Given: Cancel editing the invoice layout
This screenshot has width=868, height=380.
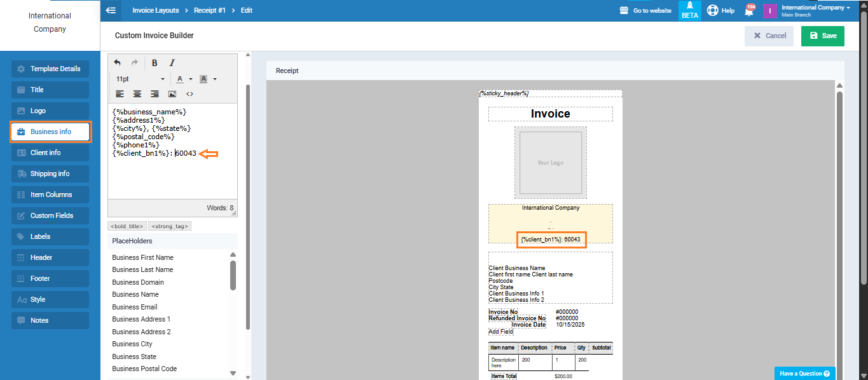Looking at the screenshot, I should click(x=769, y=36).
